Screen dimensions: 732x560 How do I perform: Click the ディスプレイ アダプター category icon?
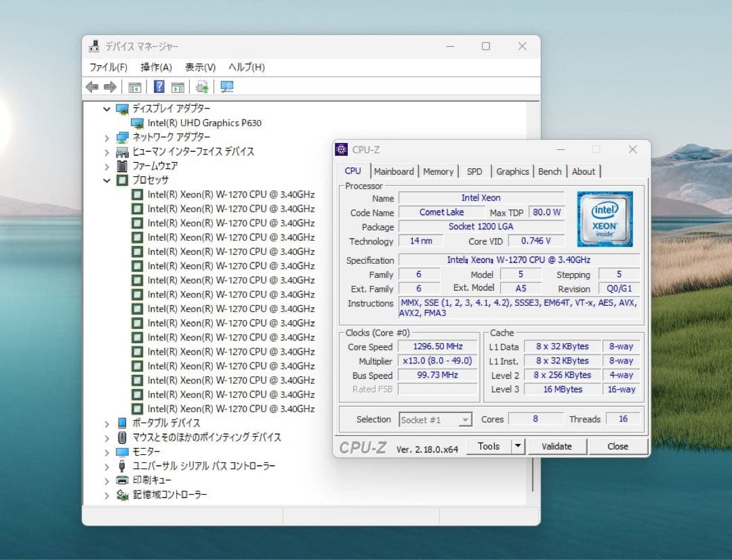pyautogui.click(x=122, y=109)
